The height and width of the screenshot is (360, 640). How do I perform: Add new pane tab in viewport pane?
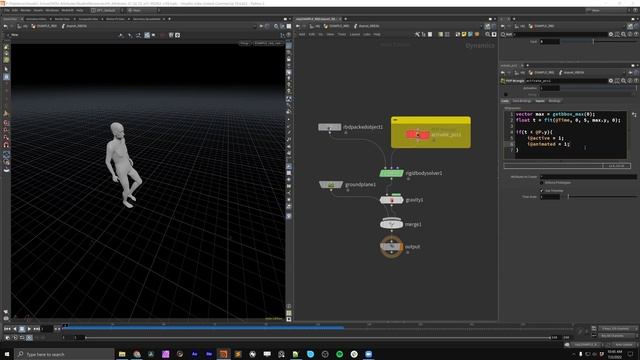[x=169, y=19]
